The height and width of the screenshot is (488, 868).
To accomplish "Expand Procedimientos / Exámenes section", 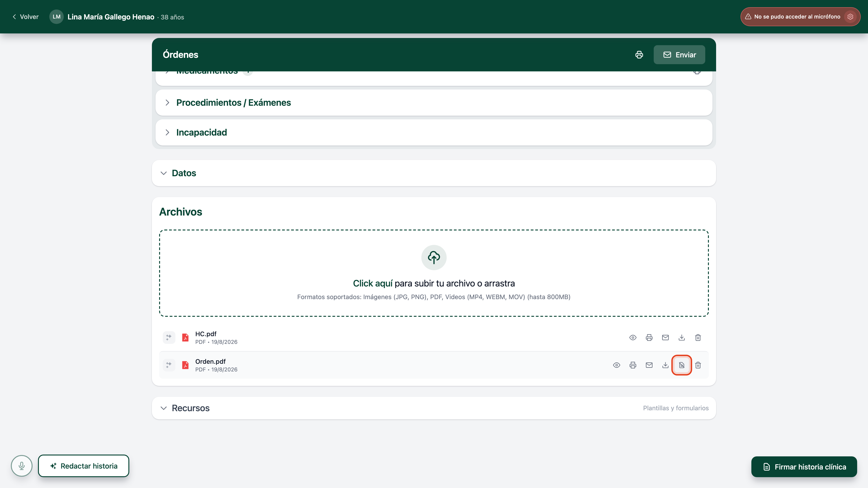I will [434, 102].
